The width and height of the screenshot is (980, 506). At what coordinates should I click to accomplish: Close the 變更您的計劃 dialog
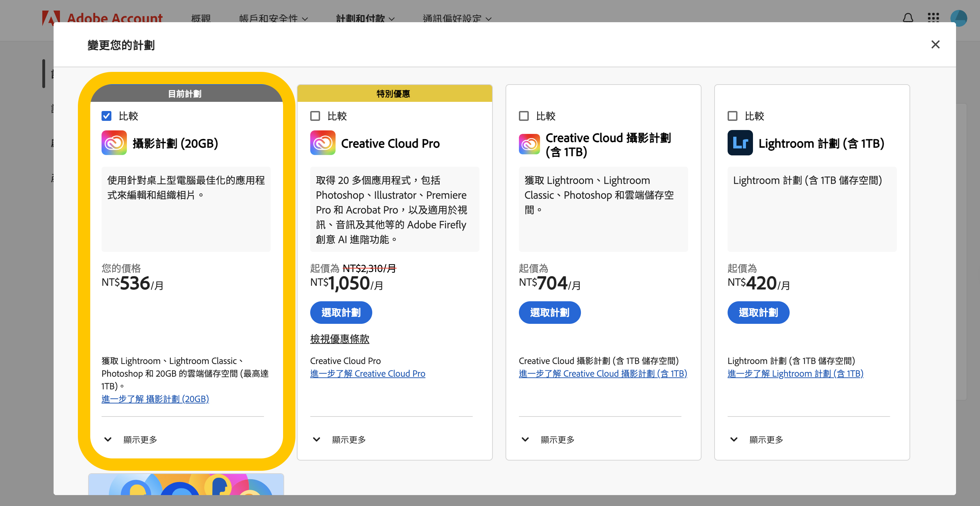click(936, 44)
